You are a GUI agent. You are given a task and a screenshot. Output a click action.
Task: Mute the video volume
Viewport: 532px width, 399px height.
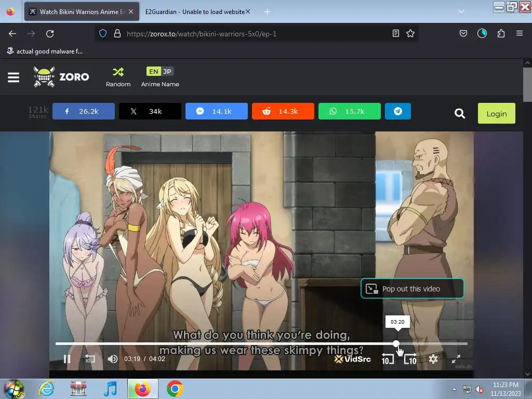click(x=113, y=359)
